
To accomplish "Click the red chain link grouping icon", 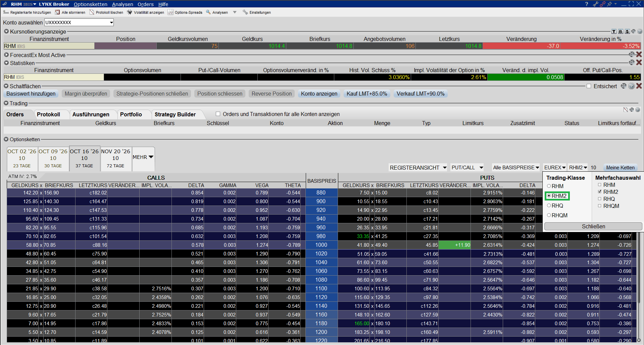I will coord(603,4).
